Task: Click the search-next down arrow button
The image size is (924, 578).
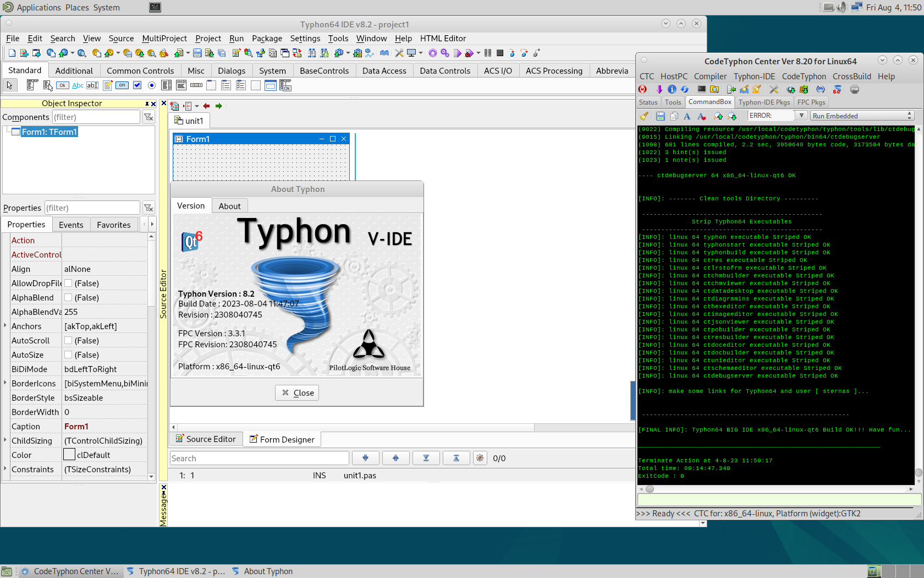Action: 365,458
